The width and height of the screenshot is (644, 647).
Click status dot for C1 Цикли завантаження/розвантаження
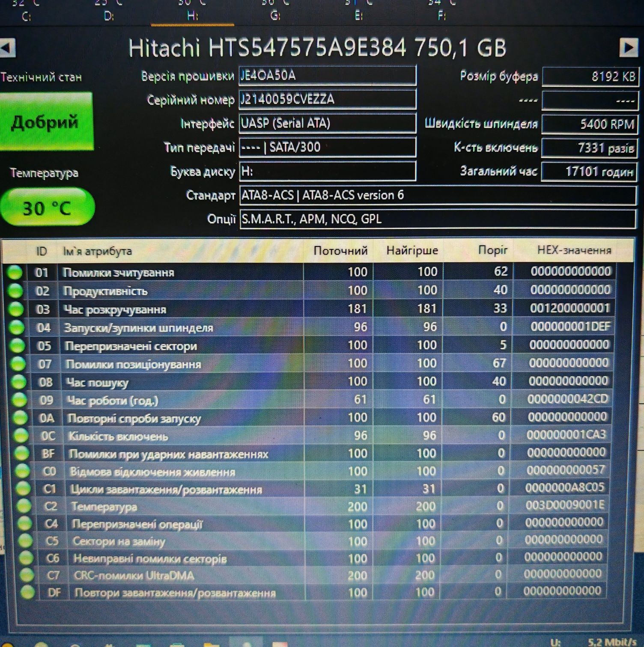23,489
